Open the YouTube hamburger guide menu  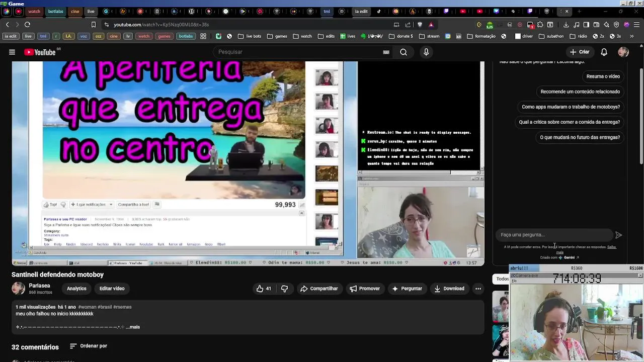click(x=12, y=52)
